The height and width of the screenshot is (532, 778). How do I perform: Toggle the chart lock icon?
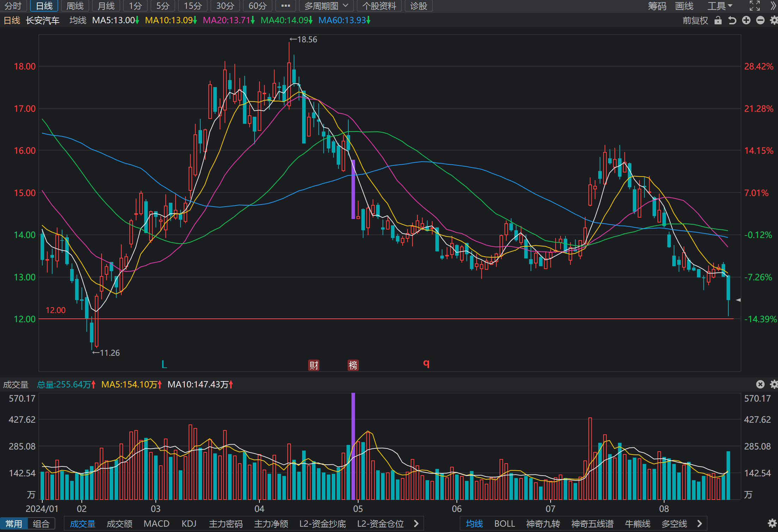pyautogui.click(x=718, y=20)
